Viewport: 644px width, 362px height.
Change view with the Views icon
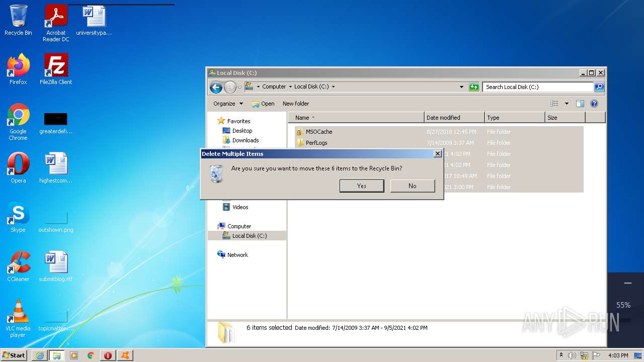coord(554,104)
